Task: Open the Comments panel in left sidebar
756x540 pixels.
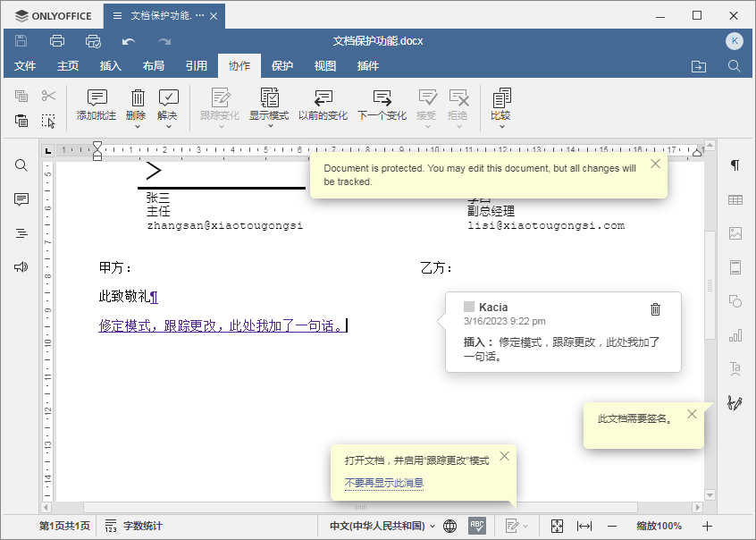Action: click(21, 199)
